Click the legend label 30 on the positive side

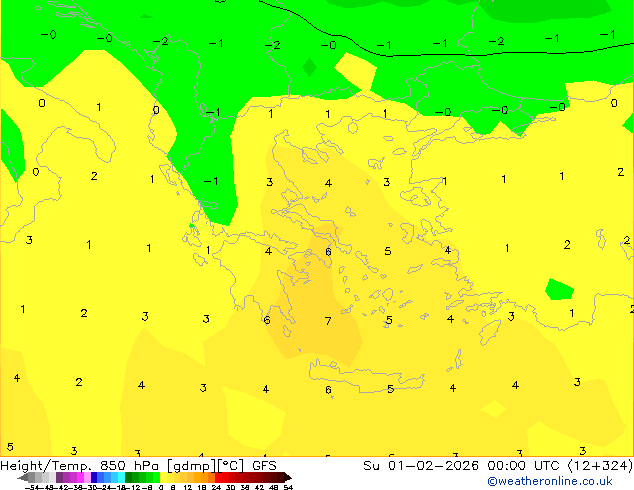pyautogui.click(x=230, y=487)
